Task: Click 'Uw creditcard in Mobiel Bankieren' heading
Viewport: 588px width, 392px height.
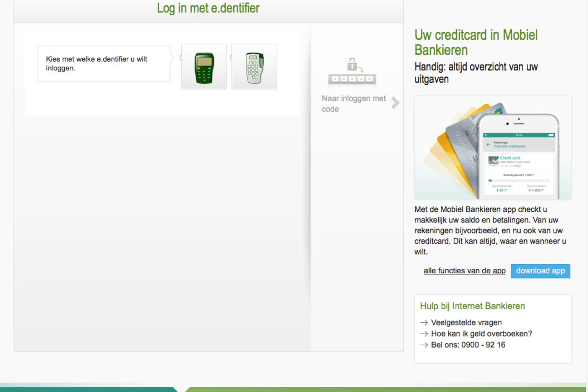Action: point(476,42)
